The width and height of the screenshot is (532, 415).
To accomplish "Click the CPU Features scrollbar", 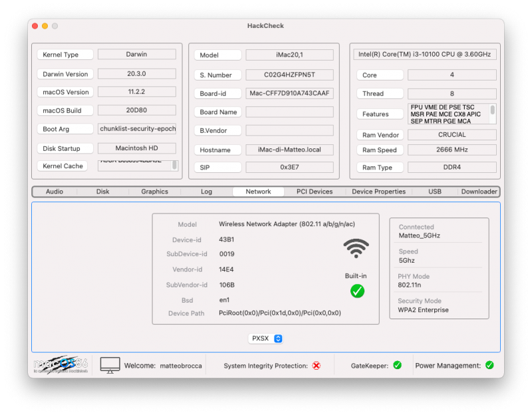I will tap(493, 110).
